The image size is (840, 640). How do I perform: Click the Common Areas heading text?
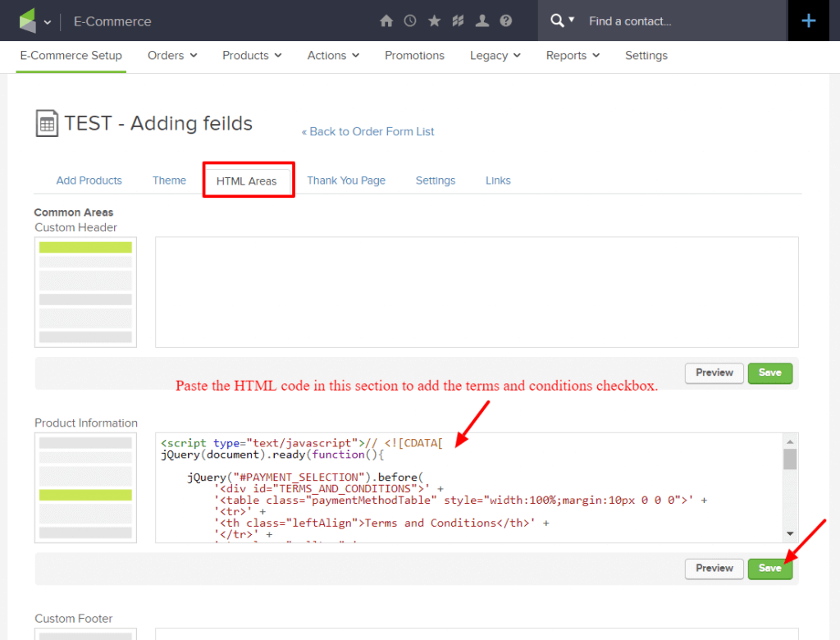74,213
